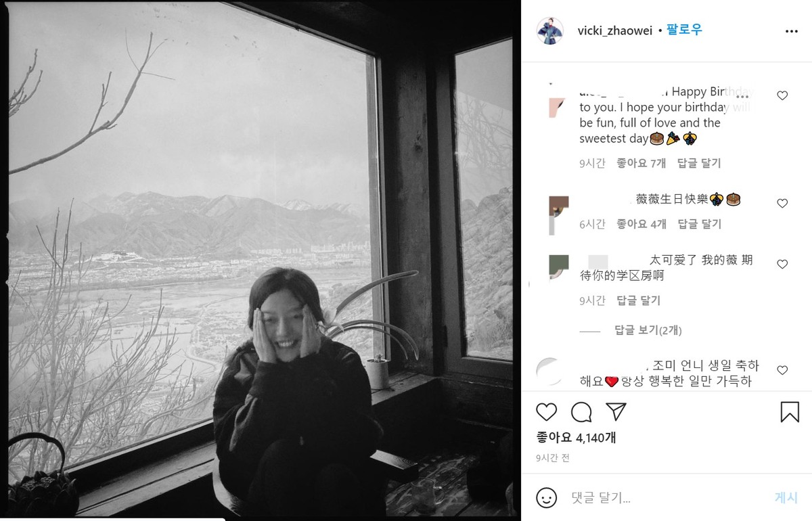Like the 薇薇生日快樂 comment
Image resolution: width=812 pixels, height=521 pixels.
point(782,203)
